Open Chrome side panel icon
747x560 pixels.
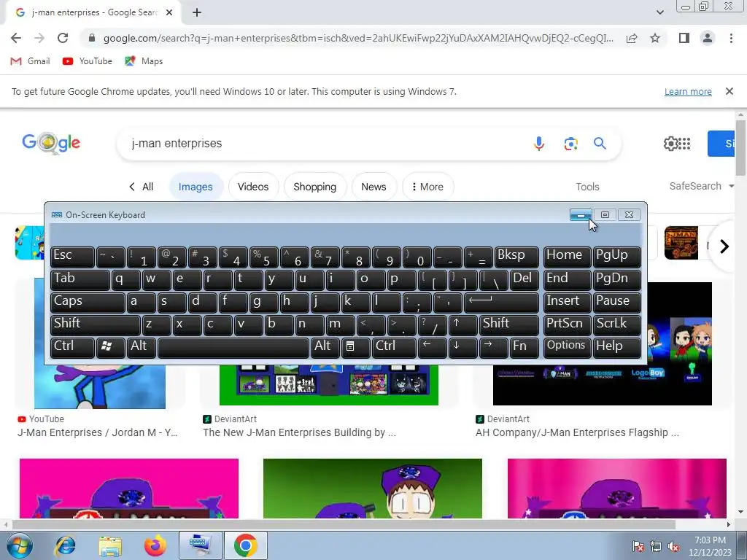click(684, 38)
